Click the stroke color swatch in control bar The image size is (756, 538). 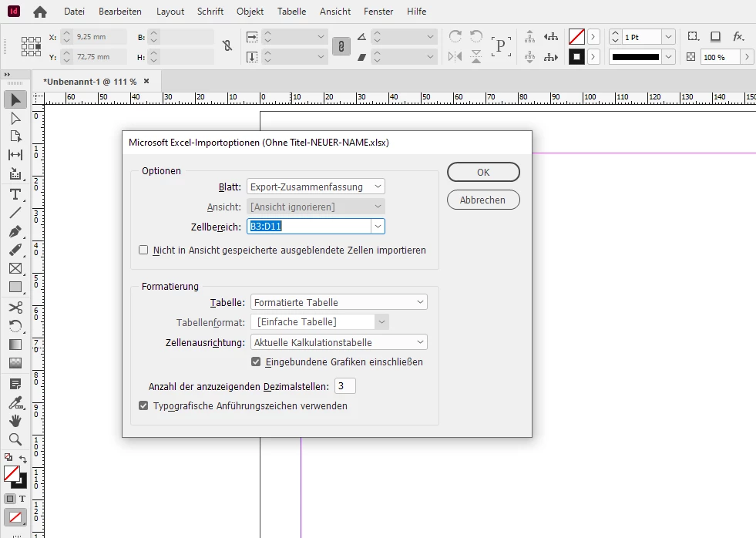[576, 57]
